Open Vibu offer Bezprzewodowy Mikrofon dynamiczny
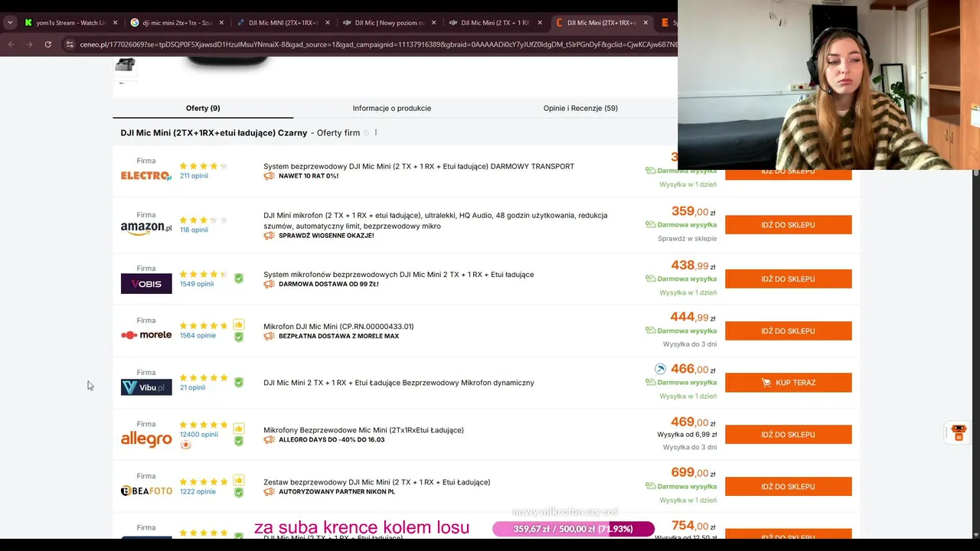Image resolution: width=980 pixels, height=551 pixels. pyautogui.click(x=399, y=383)
